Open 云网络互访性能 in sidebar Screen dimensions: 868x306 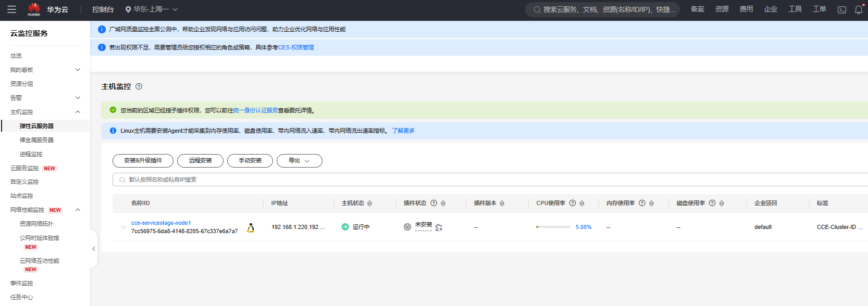[40, 261]
